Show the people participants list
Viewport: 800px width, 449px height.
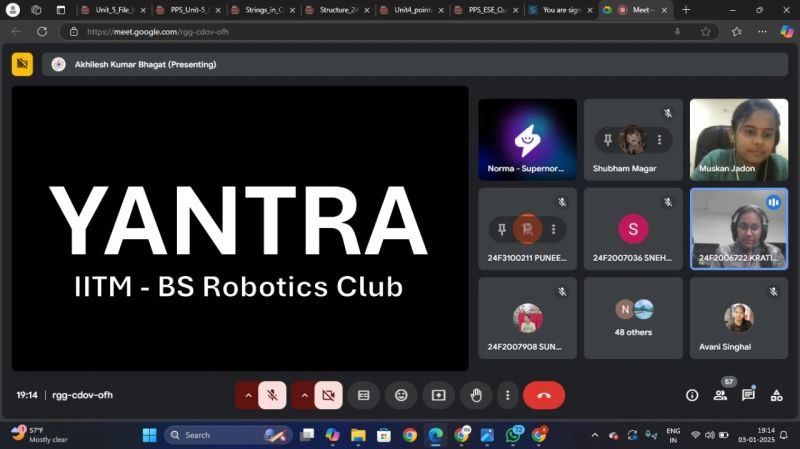pyautogui.click(x=720, y=395)
